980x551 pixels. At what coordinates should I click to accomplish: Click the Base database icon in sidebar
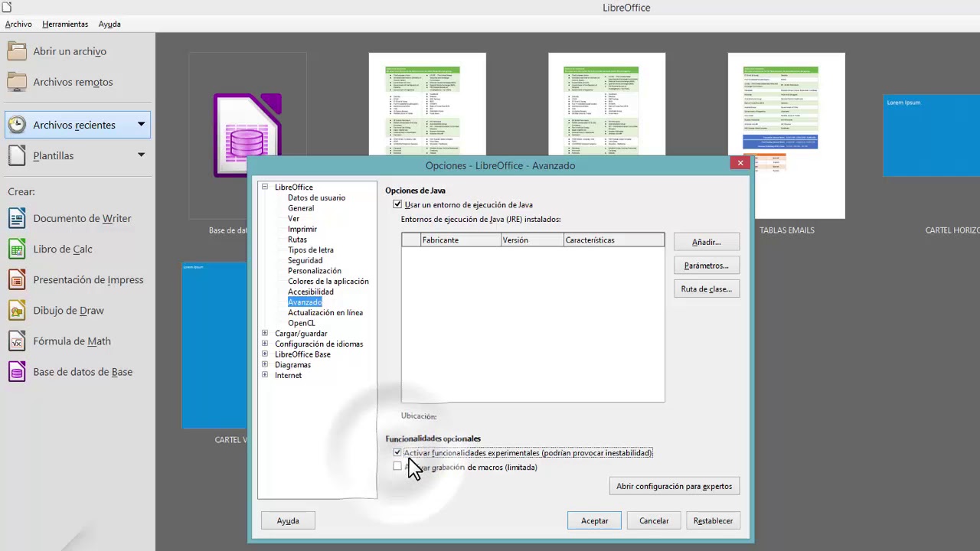click(17, 372)
